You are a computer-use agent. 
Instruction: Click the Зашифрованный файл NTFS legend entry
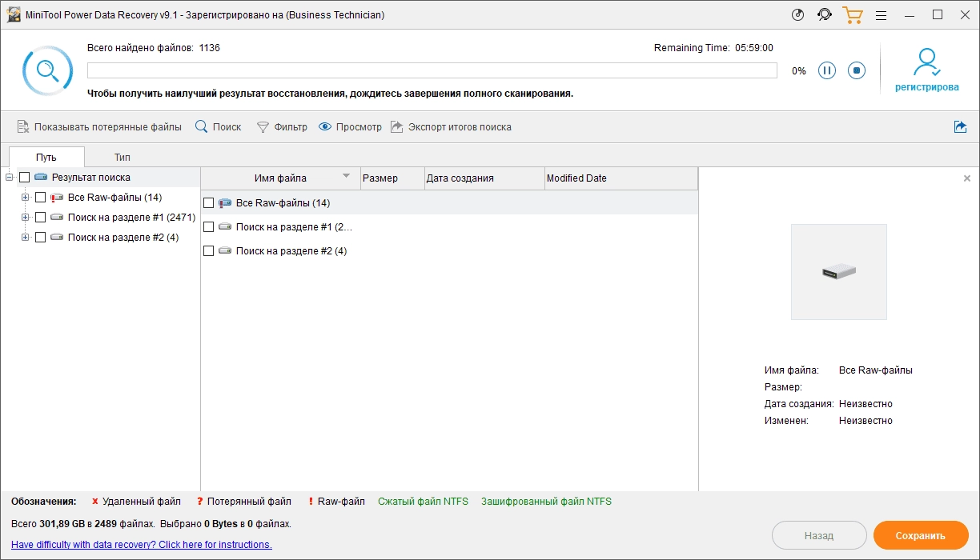[x=546, y=502]
